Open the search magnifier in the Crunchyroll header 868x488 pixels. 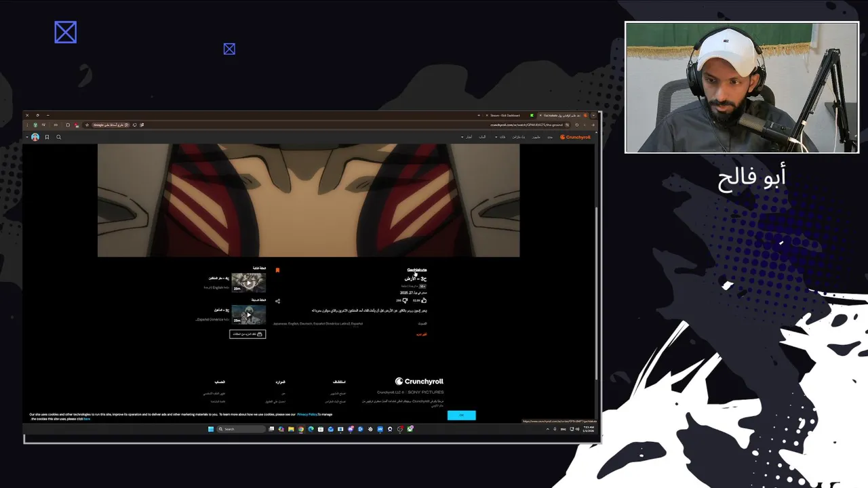pos(58,137)
